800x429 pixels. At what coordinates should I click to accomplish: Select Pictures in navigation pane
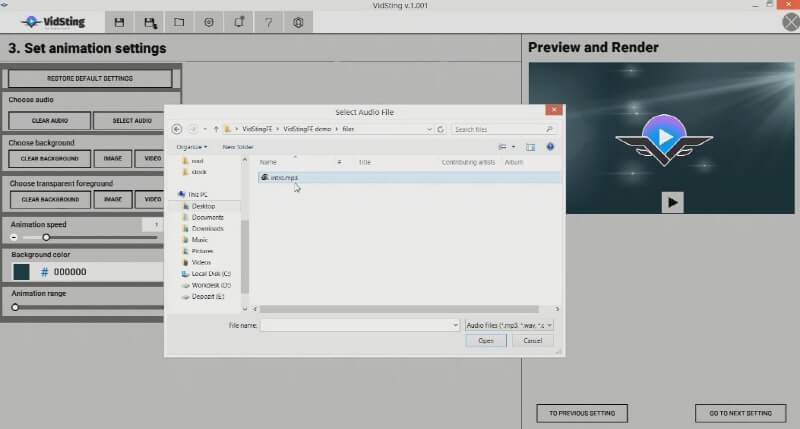[202, 251]
